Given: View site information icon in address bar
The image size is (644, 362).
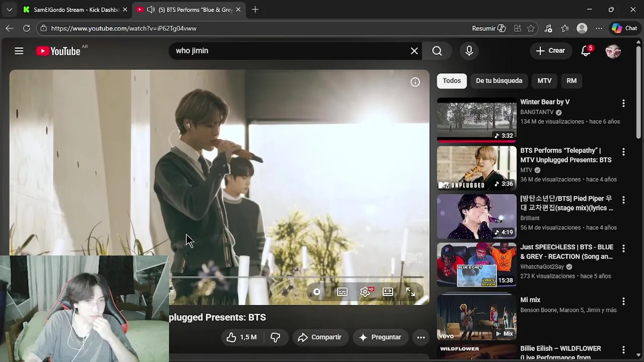Looking at the screenshot, I should [x=44, y=29].
